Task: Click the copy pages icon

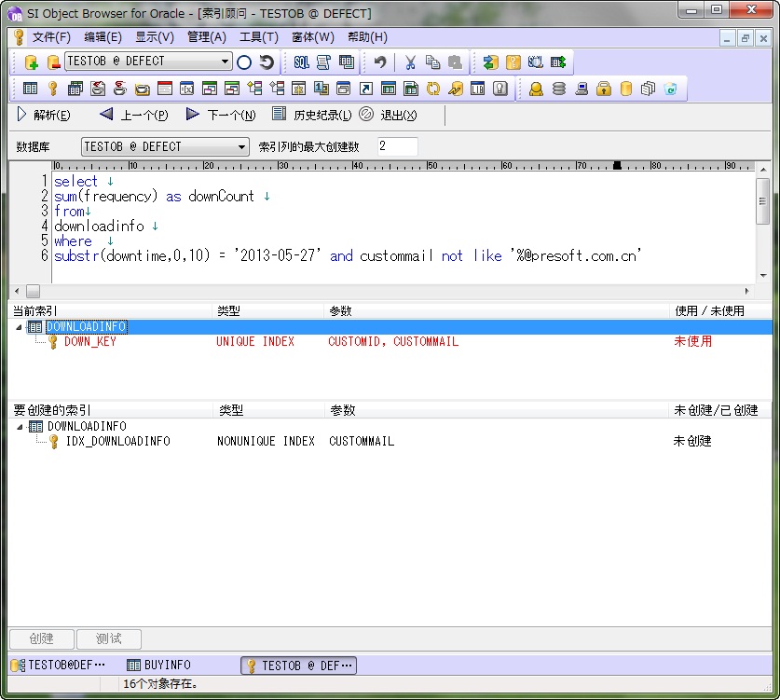Action: coord(432,62)
